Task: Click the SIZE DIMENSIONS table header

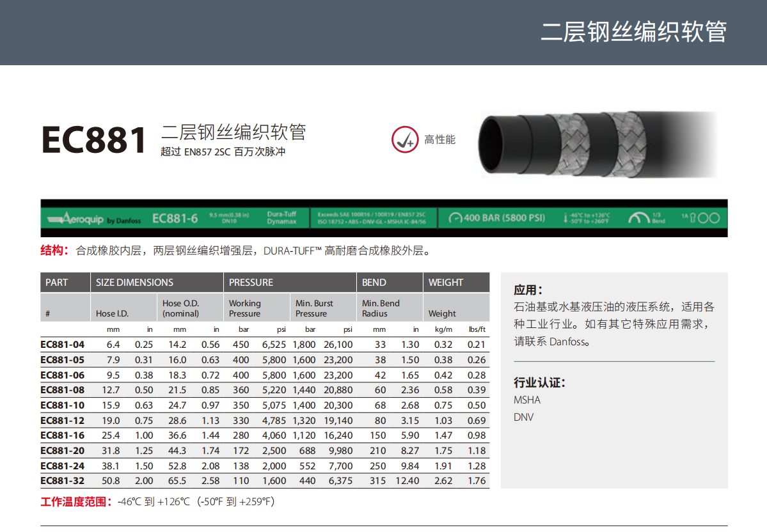Action: coord(134,283)
